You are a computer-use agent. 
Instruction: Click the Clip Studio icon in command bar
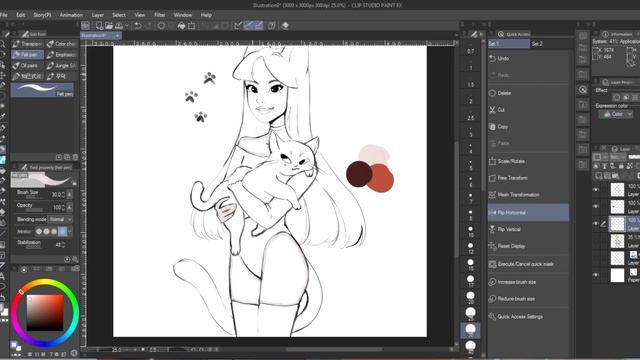tap(86, 26)
